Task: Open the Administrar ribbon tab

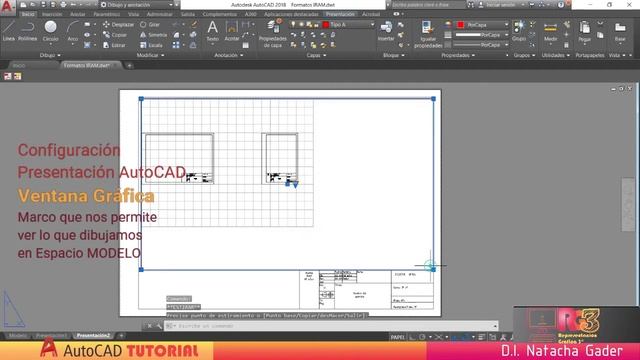Action: pyautogui.click(x=159, y=14)
